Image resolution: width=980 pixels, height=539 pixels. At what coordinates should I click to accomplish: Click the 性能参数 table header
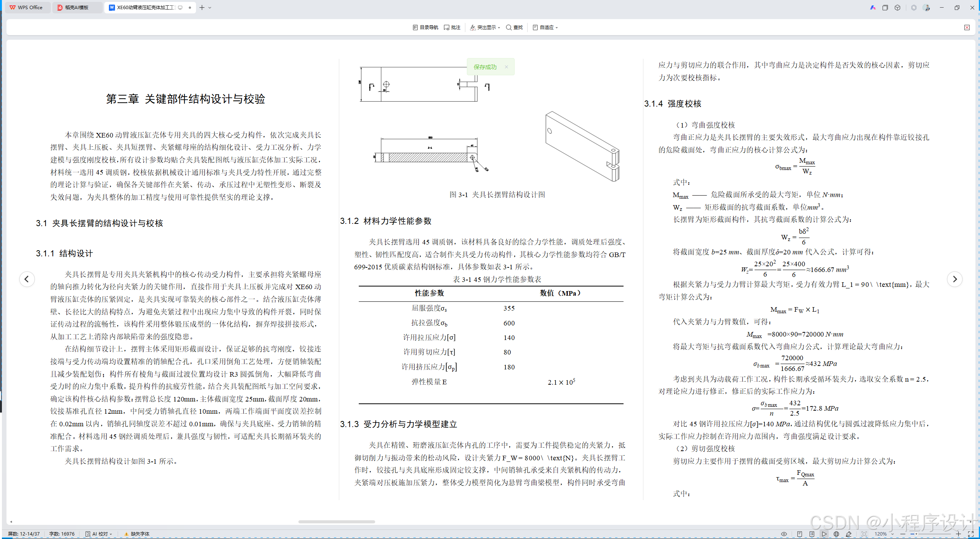(429, 293)
